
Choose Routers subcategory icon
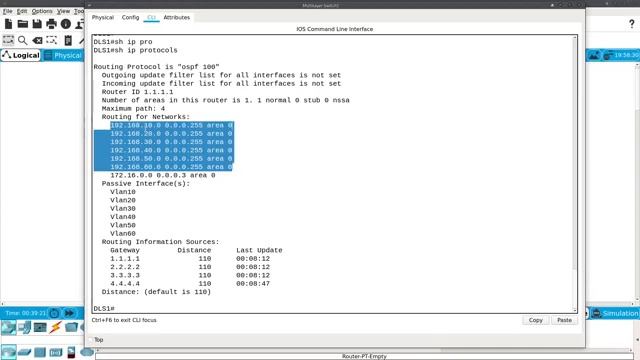8,352
